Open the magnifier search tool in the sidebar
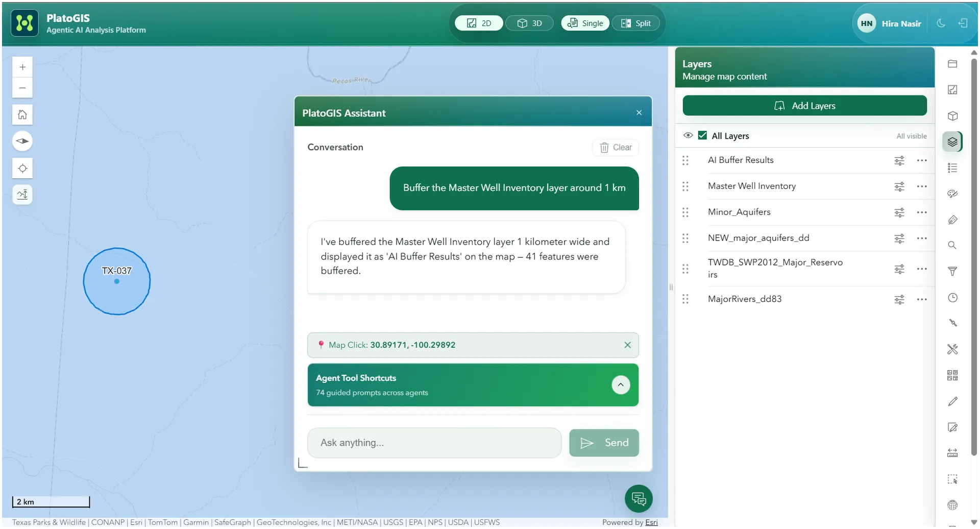This screenshot has height=529, width=980. pyautogui.click(x=952, y=246)
